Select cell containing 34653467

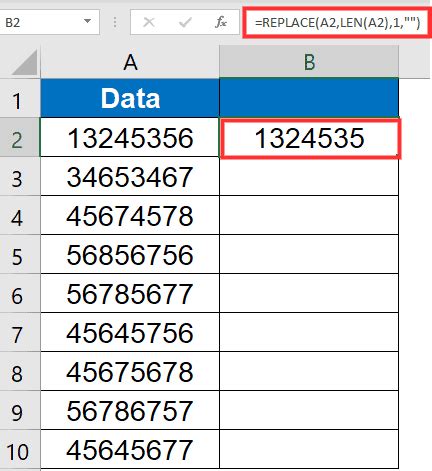coord(130,177)
